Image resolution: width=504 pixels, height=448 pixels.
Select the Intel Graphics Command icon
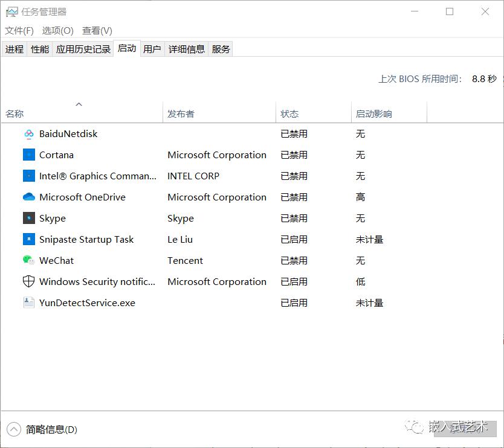(29, 176)
